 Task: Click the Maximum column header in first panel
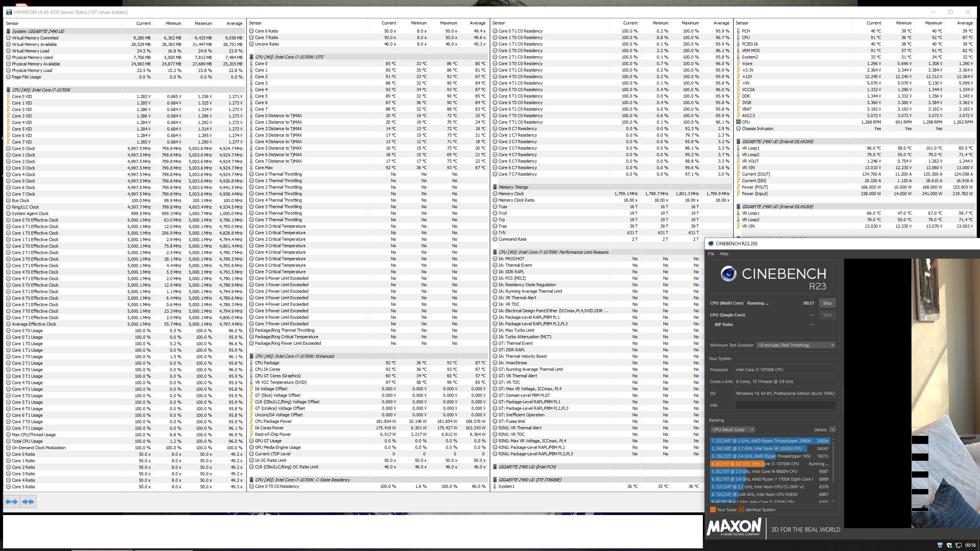(x=199, y=23)
